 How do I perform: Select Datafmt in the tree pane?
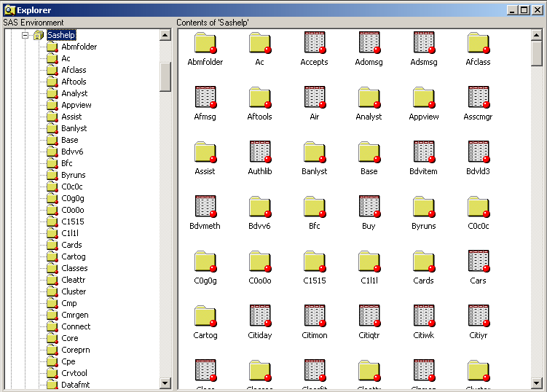(75, 385)
